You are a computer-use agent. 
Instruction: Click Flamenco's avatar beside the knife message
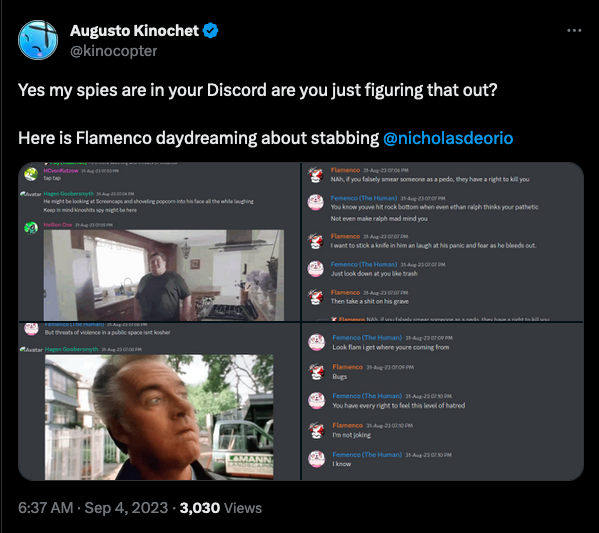click(x=316, y=241)
